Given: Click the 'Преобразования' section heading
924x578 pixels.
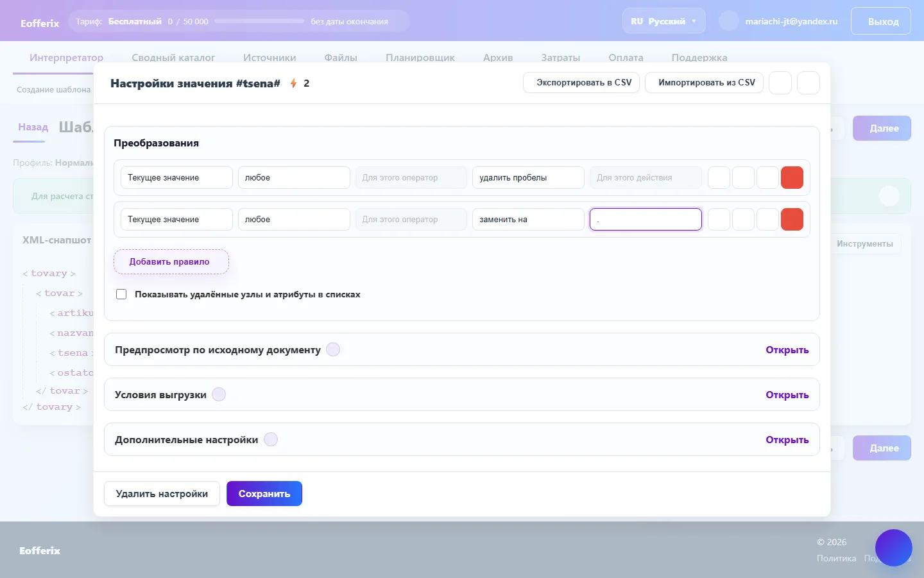Looking at the screenshot, I should coord(156,143).
